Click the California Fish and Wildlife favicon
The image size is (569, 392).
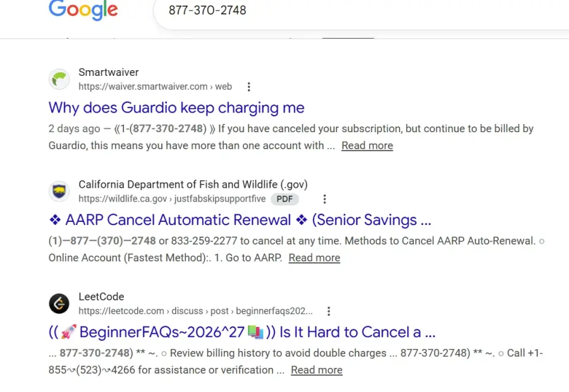tap(59, 192)
